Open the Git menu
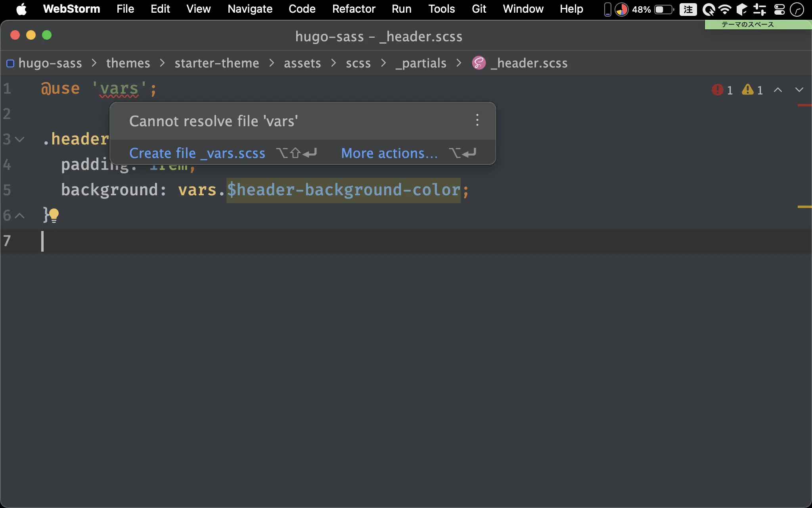The image size is (812, 508). [x=479, y=9]
